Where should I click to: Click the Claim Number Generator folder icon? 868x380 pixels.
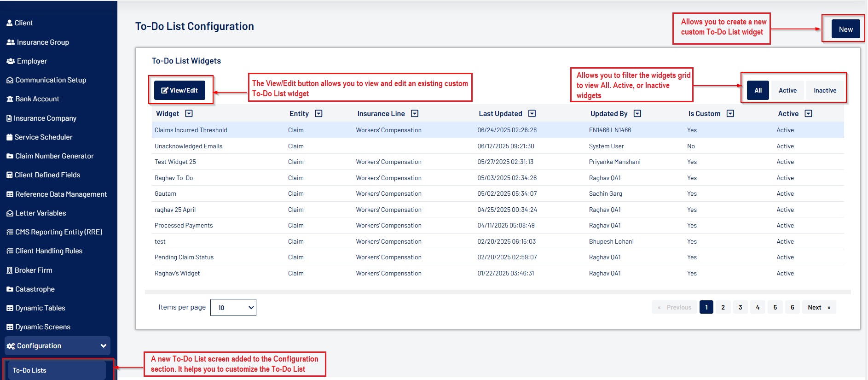click(x=10, y=156)
